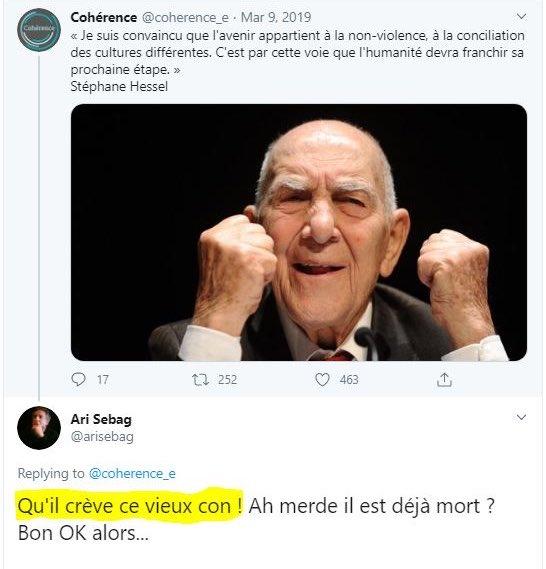Open the @arisebag handle
546x569 pixels.
click(x=102, y=437)
